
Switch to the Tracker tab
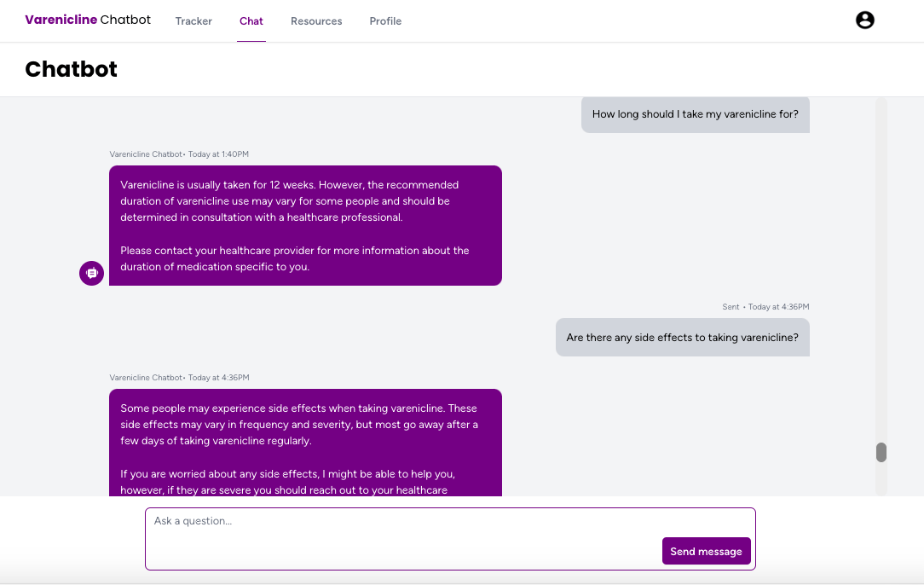coord(193,21)
